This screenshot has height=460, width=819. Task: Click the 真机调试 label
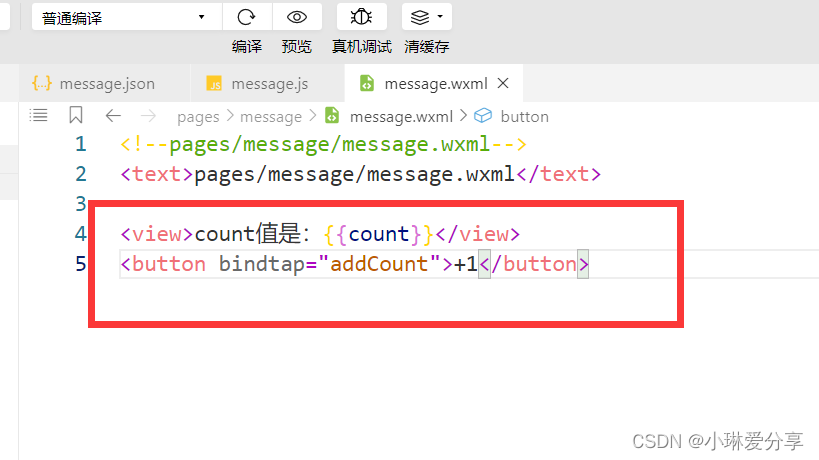[361, 47]
